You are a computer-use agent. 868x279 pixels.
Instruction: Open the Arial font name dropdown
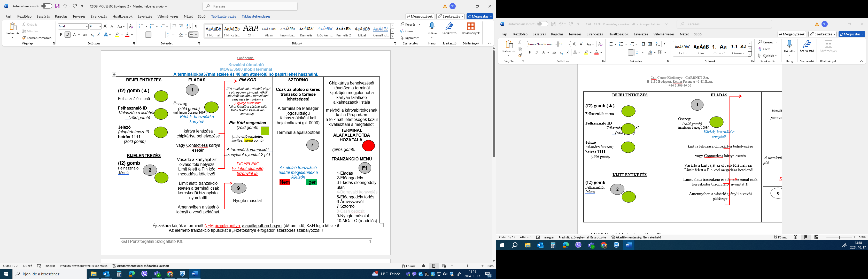pyautogui.click(x=87, y=26)
